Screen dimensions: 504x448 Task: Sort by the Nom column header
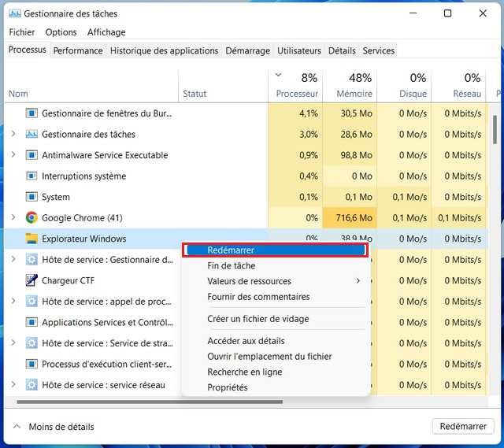click(91, 86)
